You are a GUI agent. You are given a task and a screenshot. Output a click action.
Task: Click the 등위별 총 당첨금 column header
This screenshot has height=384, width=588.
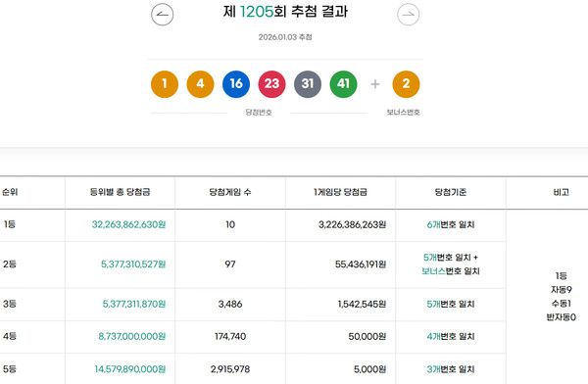pos(120,192)
